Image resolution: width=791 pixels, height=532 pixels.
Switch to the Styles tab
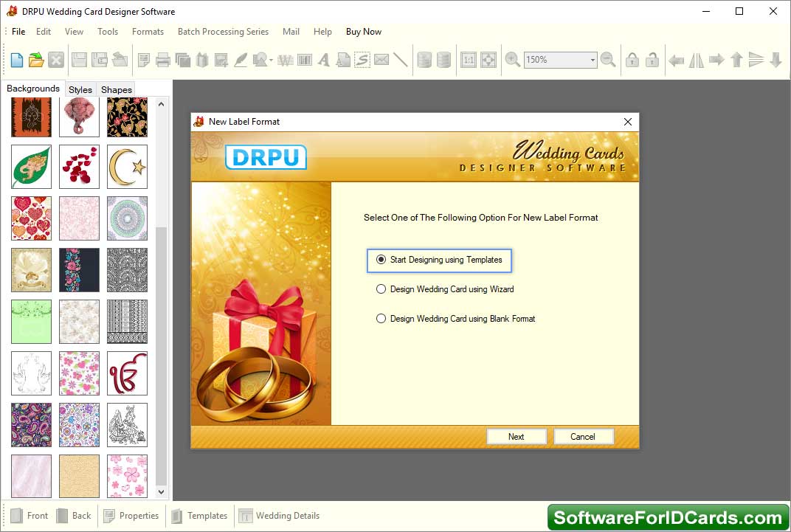point(80,89)
